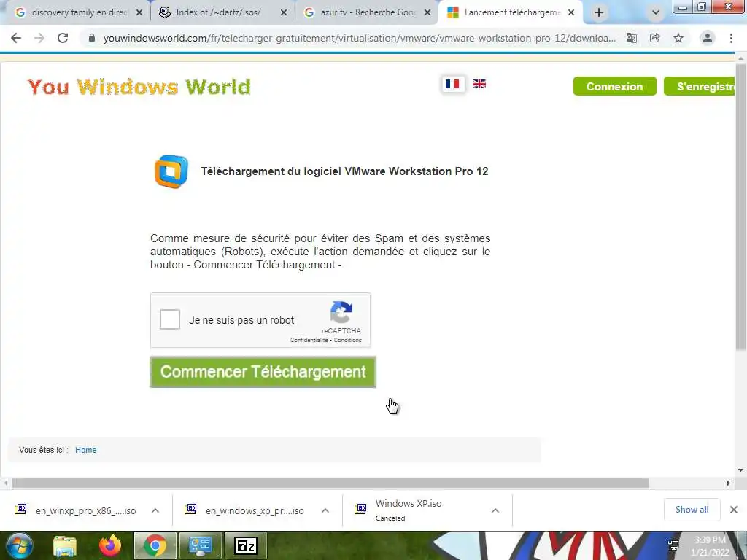This screenshot has width=747, height=560.
Task: Switch site language to French flag
Action: click(x=452, y=84)
